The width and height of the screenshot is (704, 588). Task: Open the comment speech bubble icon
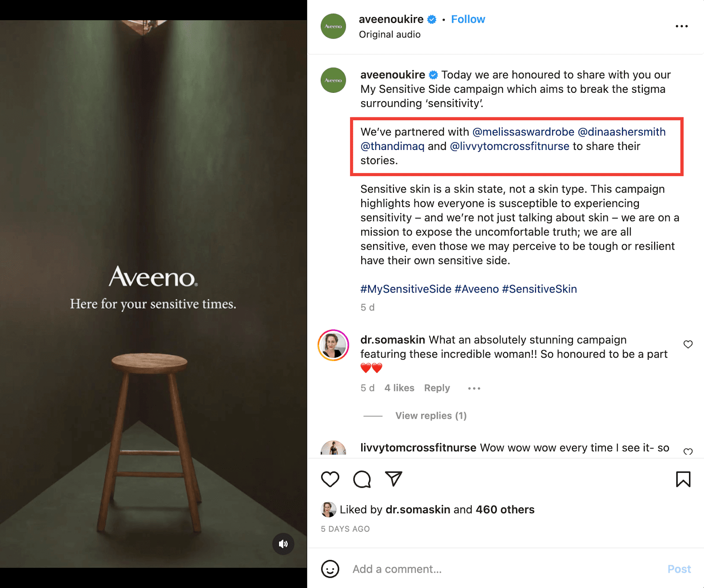pos(362,479)
